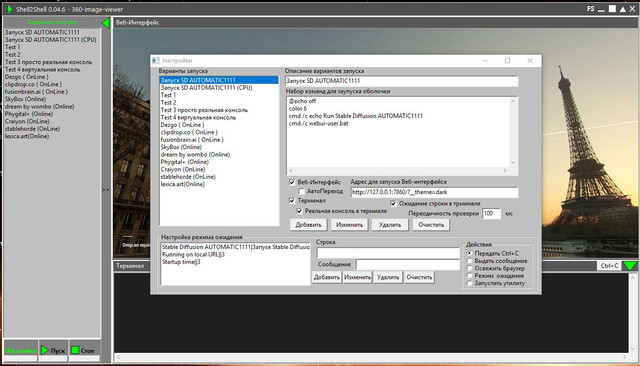Select the Освежить браузер radio option
Viewport: 640px width, 366px height.
coord(469,268)
